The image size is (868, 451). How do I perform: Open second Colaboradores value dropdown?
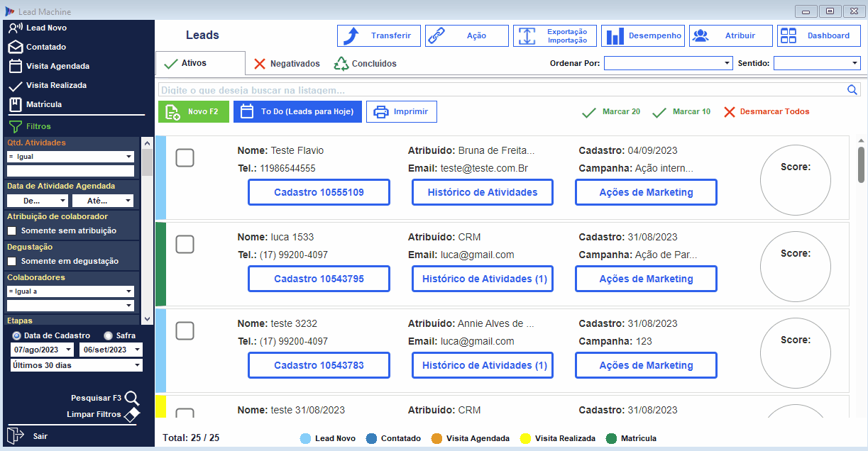(x=70, y=306)
